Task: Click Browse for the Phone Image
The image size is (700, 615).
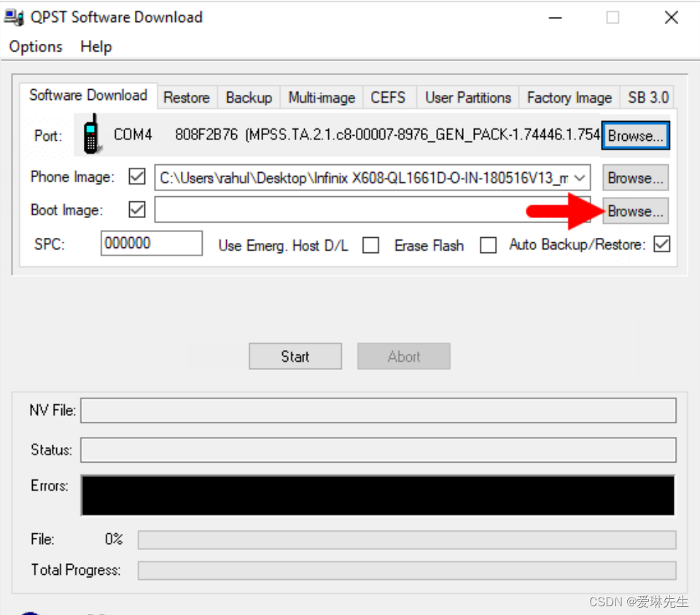Action: point(635,178)
